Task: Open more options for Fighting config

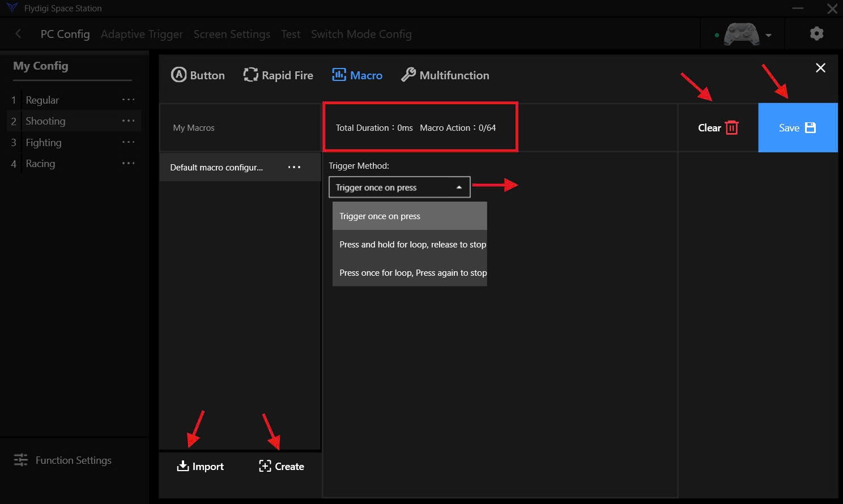Action: click(x=129, y=142)
